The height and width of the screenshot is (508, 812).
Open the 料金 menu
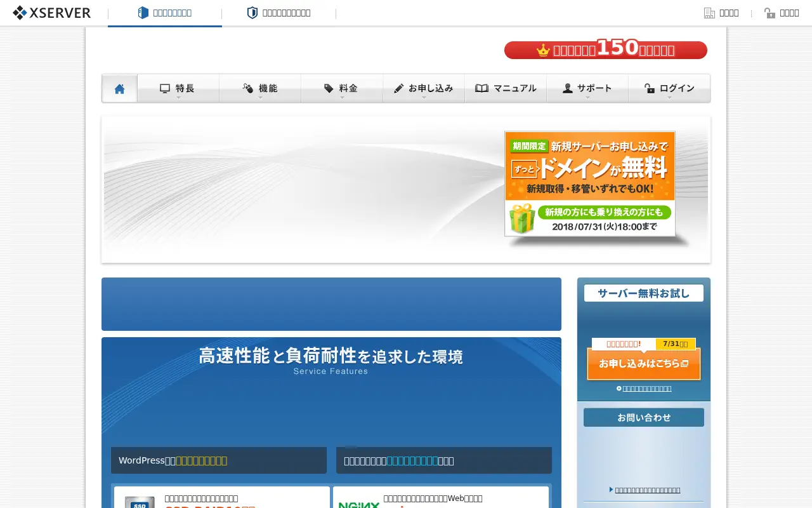click(x=342, y=88)
